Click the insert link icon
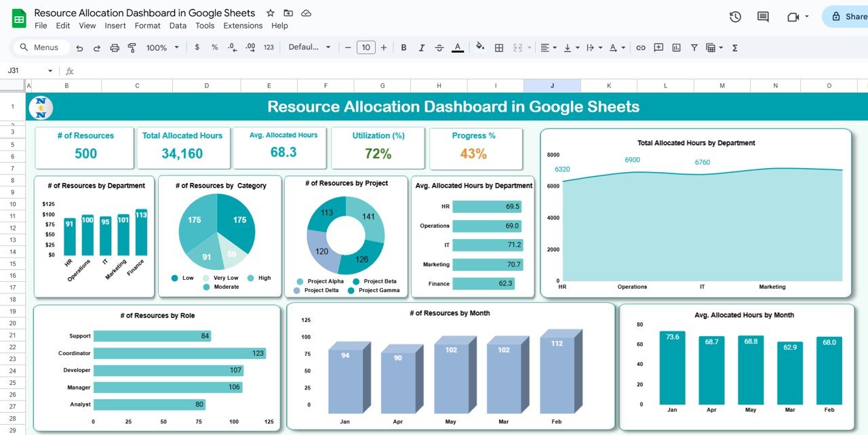 point(640,47)
